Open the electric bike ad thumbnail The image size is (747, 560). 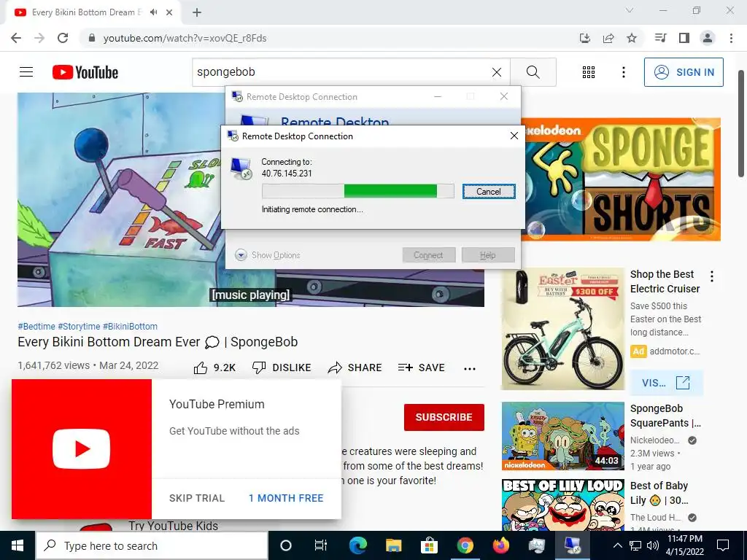click(x=563, y=329)
